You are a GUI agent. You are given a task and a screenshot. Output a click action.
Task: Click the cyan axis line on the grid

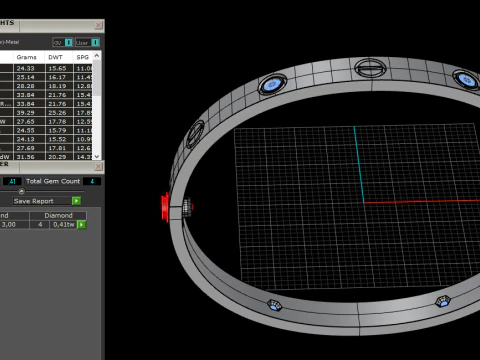tap(359, 164)
